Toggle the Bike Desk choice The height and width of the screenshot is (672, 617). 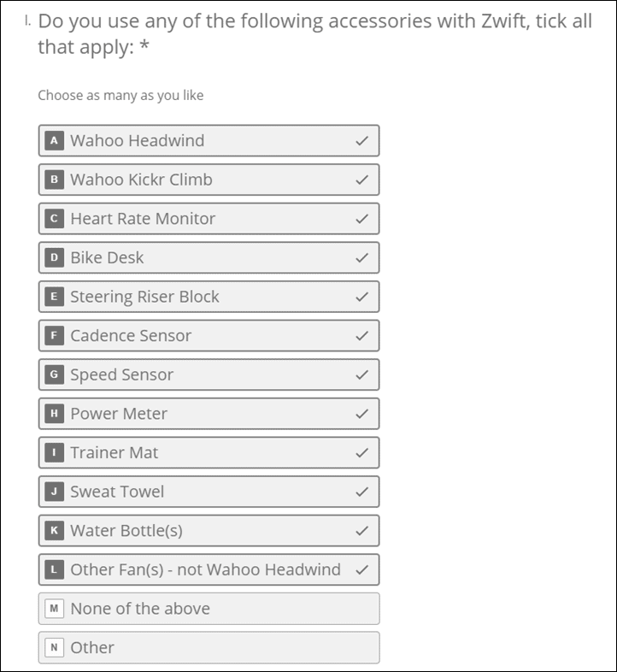209,257
